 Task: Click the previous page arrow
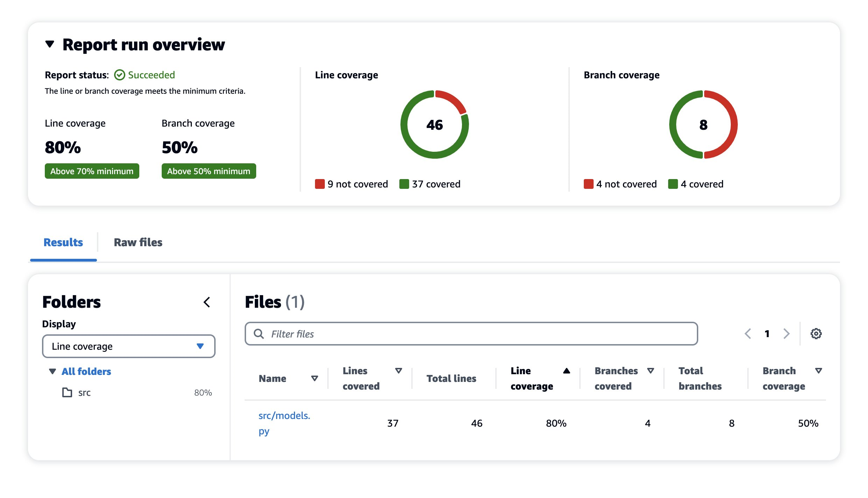coord(748,334)
